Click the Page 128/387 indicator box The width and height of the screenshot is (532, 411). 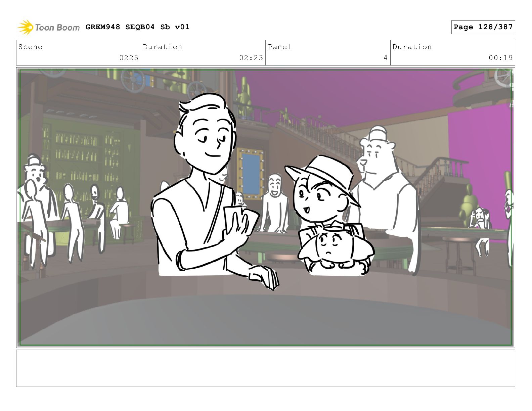[x=483, y=27]
